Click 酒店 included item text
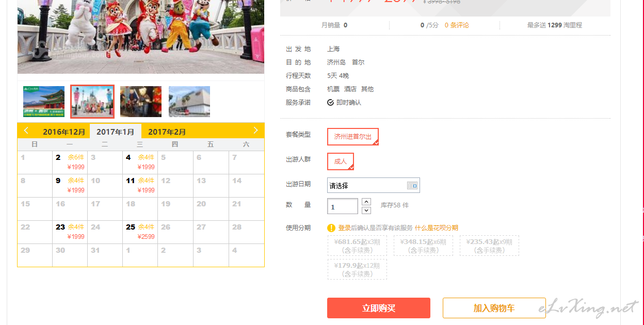 click(350, 89)
